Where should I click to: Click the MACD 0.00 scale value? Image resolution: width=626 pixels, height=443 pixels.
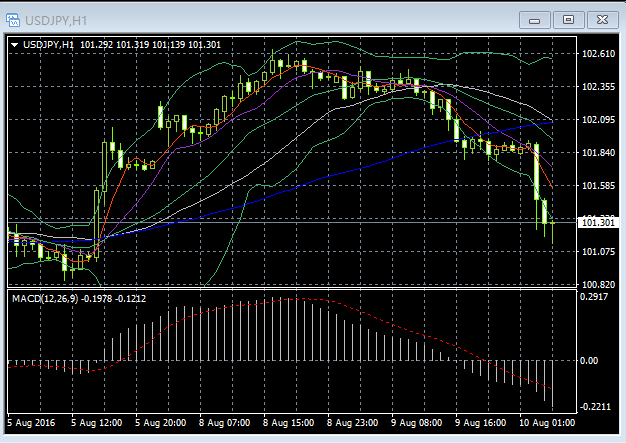click(x=588, y=361)
